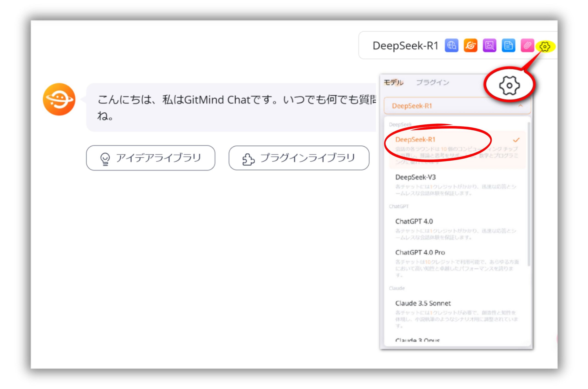588x389 pixels.
Task: Select Claude 3.5 Sonnet model option
Action: (457, 315)
